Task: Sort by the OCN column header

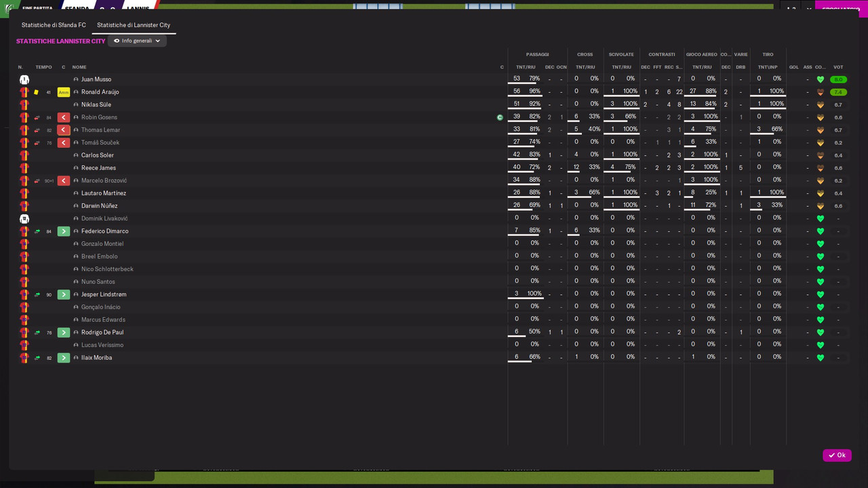Action: coord(561,67)
